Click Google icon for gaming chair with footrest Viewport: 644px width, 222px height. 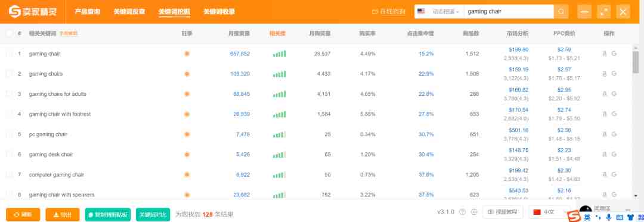614,114
